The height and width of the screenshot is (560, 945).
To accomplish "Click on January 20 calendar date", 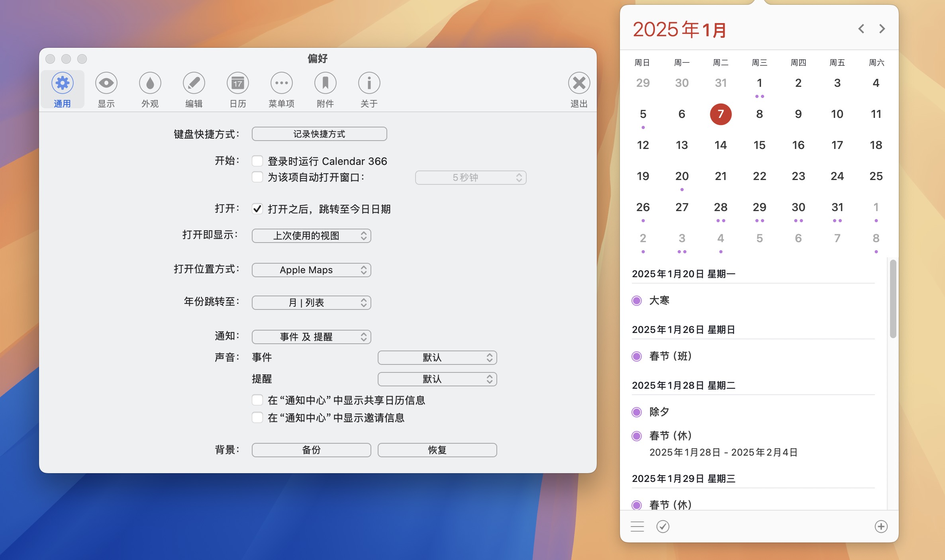I will click(682, 176).
